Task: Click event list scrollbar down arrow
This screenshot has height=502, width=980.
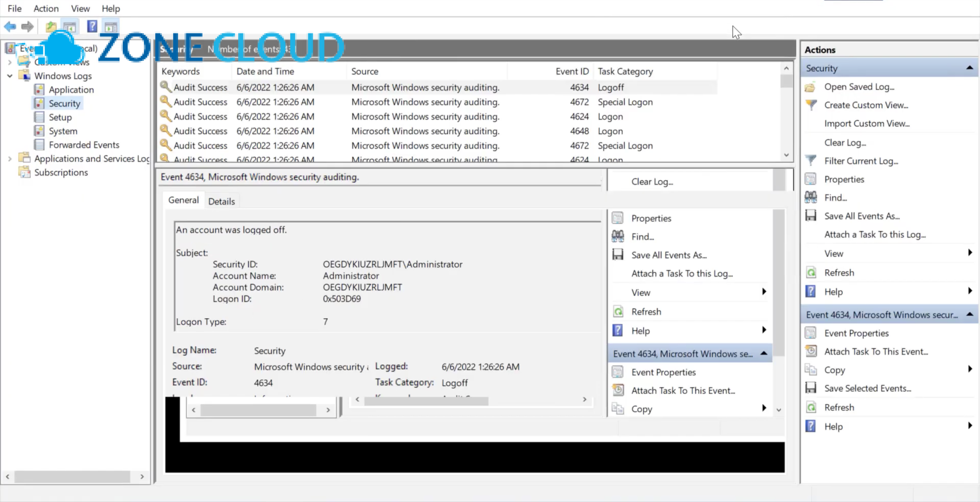Action: pos(786,155)
